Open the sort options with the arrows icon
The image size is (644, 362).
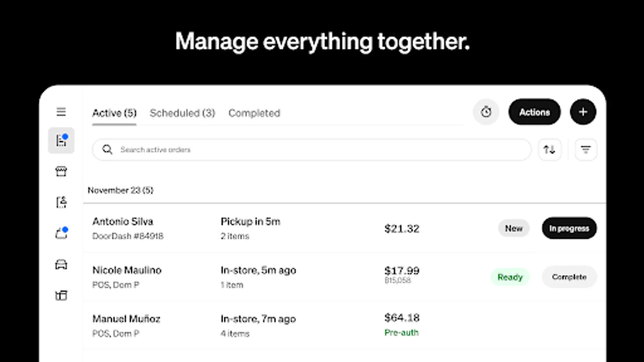550,149
